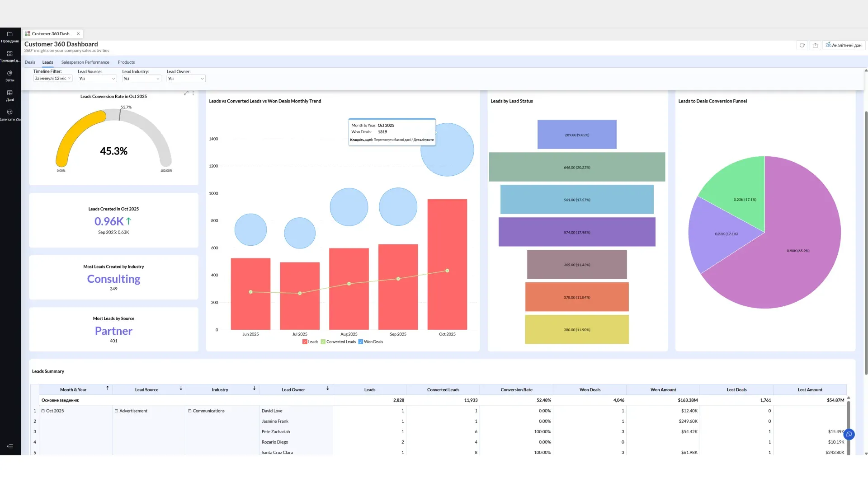The height and width of the screenshot is (482, 868).
Task: Switch to the Products tab
Action: click(126, 62)
